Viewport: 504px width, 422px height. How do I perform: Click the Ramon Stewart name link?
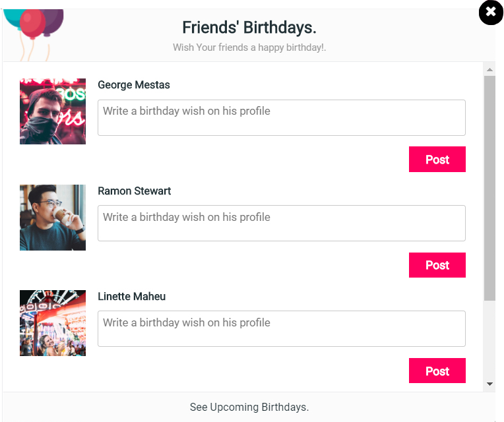[135, 191]
